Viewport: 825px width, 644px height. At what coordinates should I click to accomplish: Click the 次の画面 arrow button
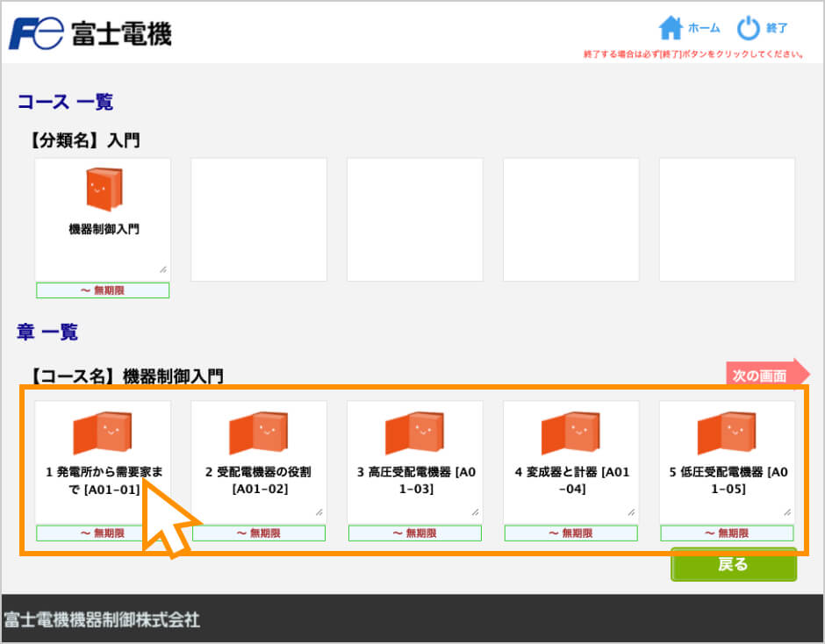coord(767,376)
